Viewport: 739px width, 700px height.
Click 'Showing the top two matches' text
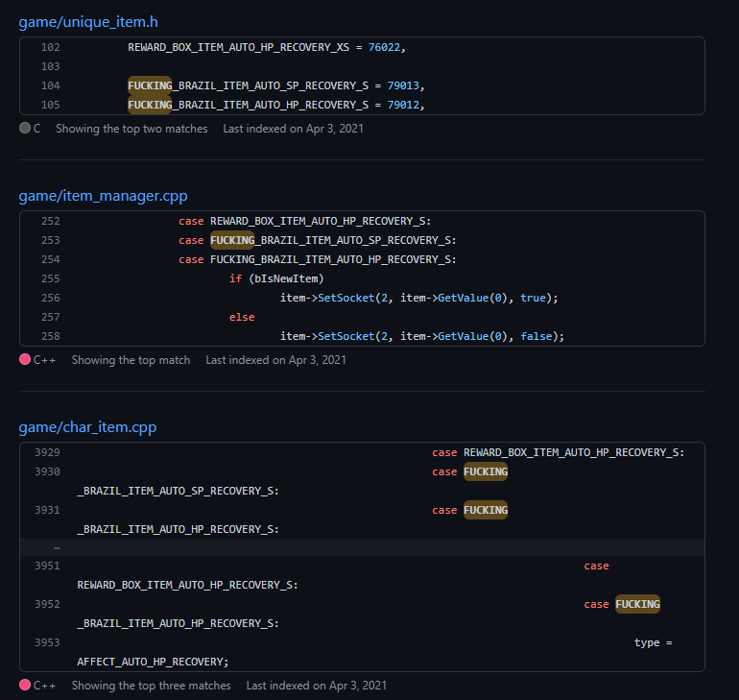pyautogui.click(x=131, y=129)
